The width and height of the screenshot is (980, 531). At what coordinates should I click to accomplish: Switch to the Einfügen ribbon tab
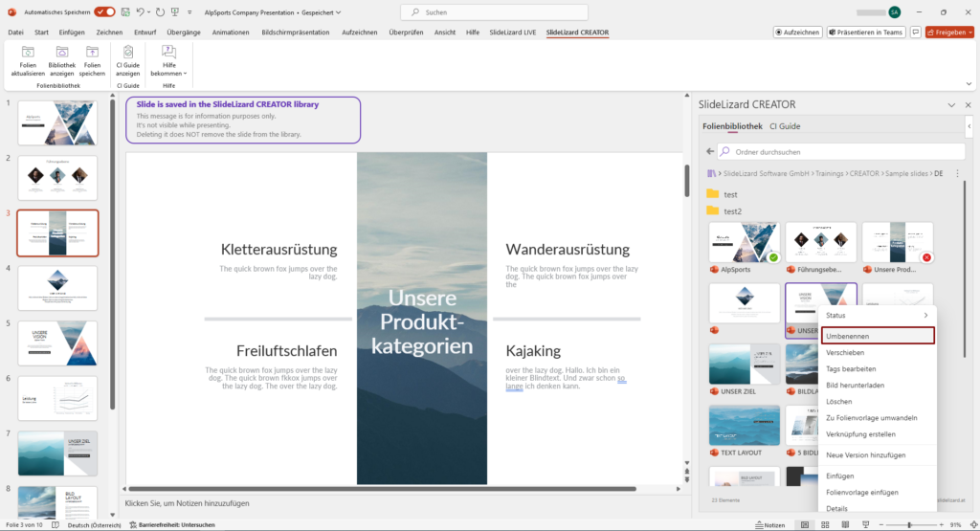pos(72,32)
